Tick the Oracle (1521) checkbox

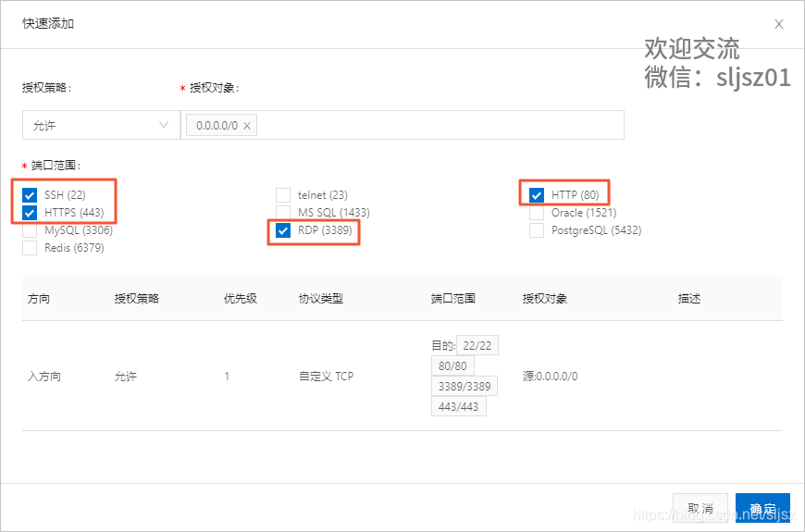point(537,213)
